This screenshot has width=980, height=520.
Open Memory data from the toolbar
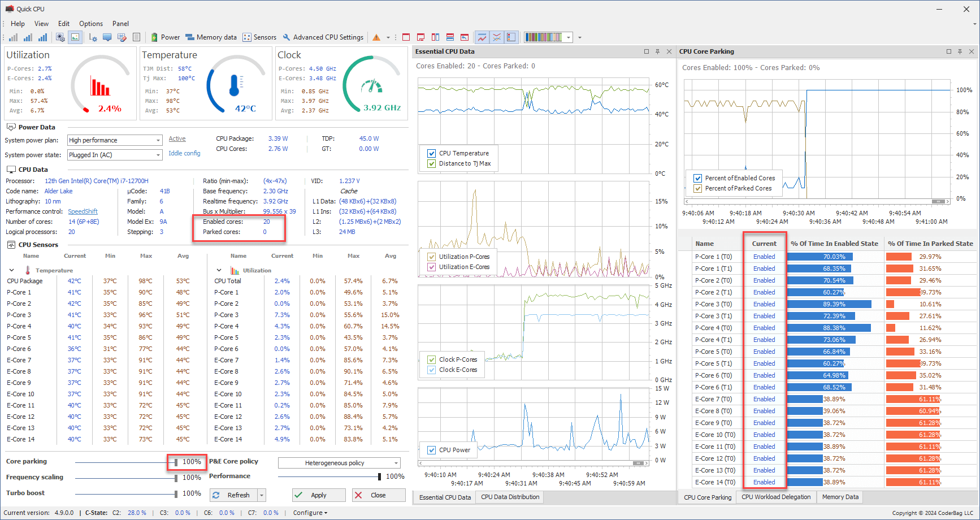(211, 37)
